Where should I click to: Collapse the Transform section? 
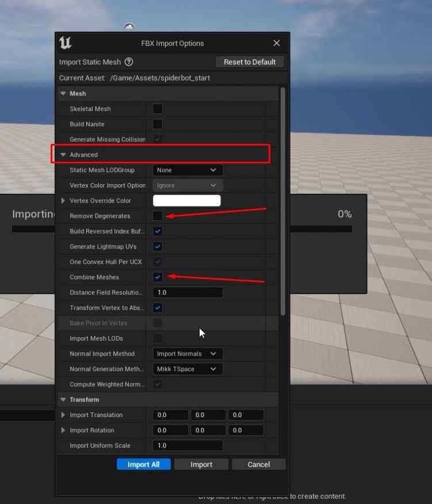(63, 399)
